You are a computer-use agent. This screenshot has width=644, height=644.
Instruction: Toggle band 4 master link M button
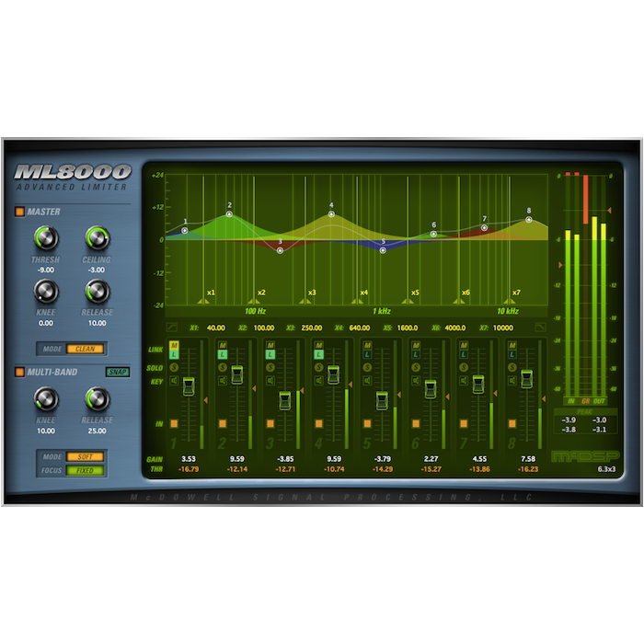319,345
